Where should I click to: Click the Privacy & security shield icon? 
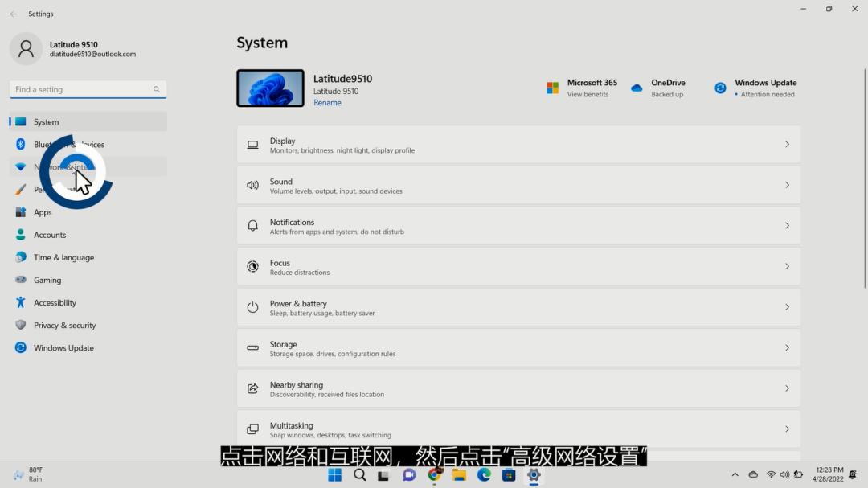pyautogui.click(x=19, y=325)
